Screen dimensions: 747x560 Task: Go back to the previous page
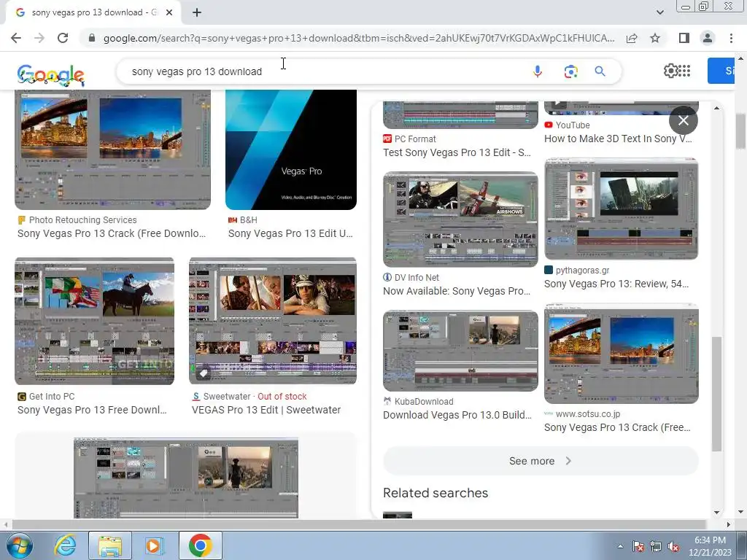point(16,38)
